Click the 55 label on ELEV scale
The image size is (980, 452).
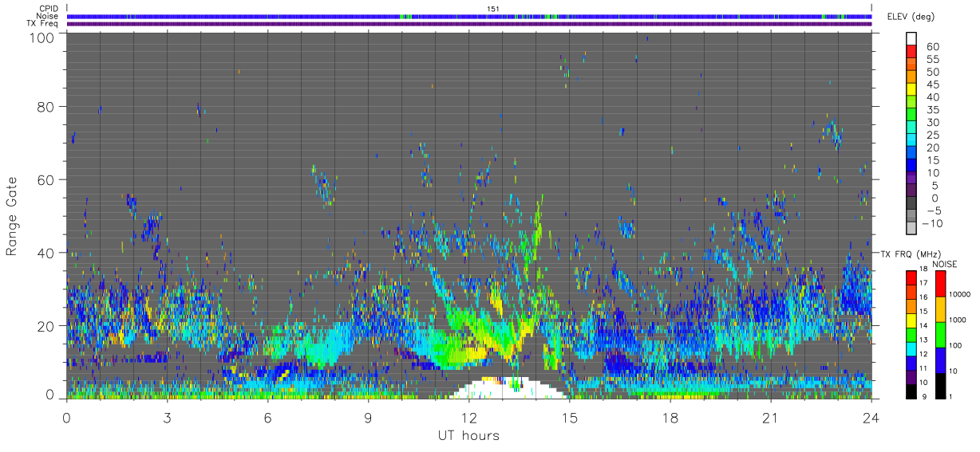[932, 60]
